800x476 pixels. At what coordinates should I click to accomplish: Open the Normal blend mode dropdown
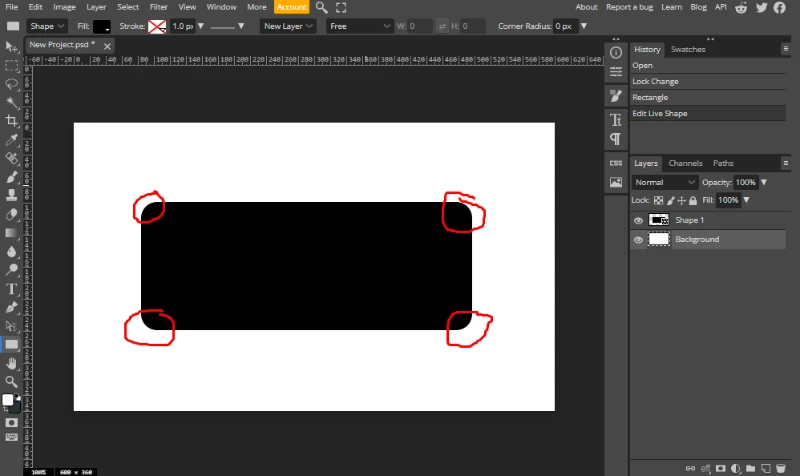(x=664, y=183)
